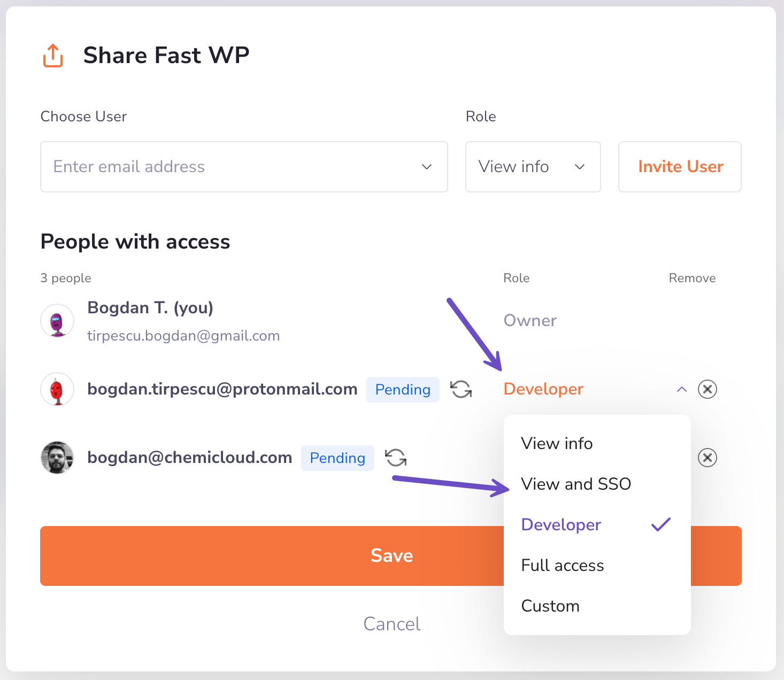Click the protonmail user's red avatar
Image resolution: width=784 pixels, height=680 pixels.
pyautogui.click(x=57, y=389)
